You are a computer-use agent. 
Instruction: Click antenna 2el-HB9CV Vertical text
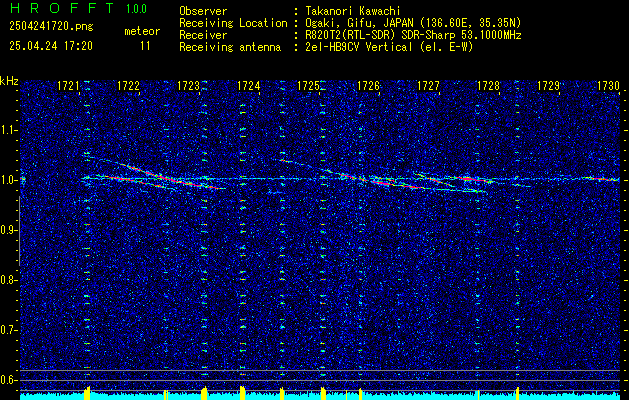point(389,47)
